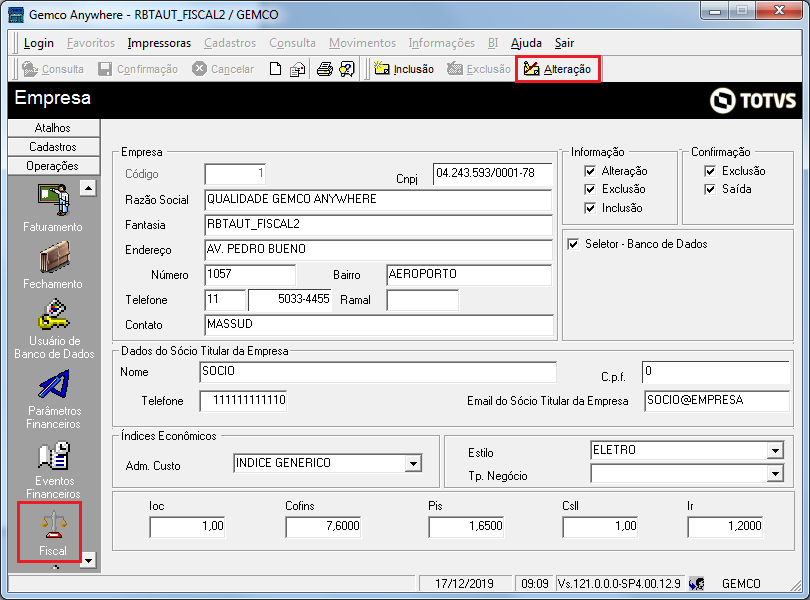Click the Código field

click(x=235, y=174)
